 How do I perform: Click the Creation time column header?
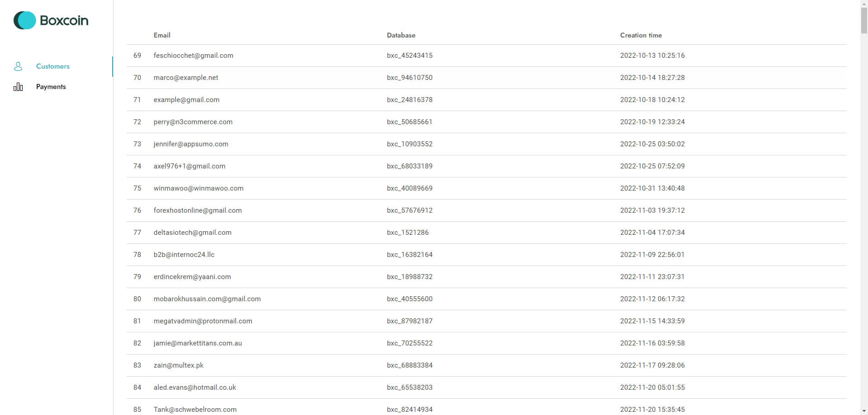point(641,35)
